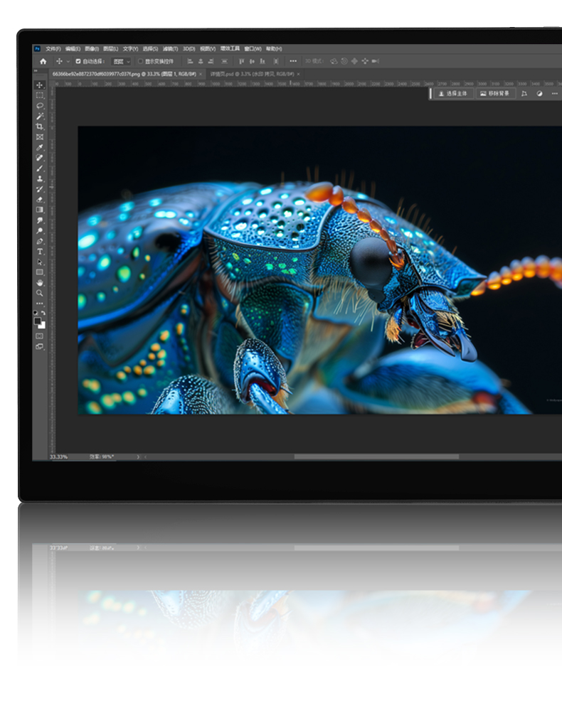Swap foreground and background colors arrow

point(43,313)
